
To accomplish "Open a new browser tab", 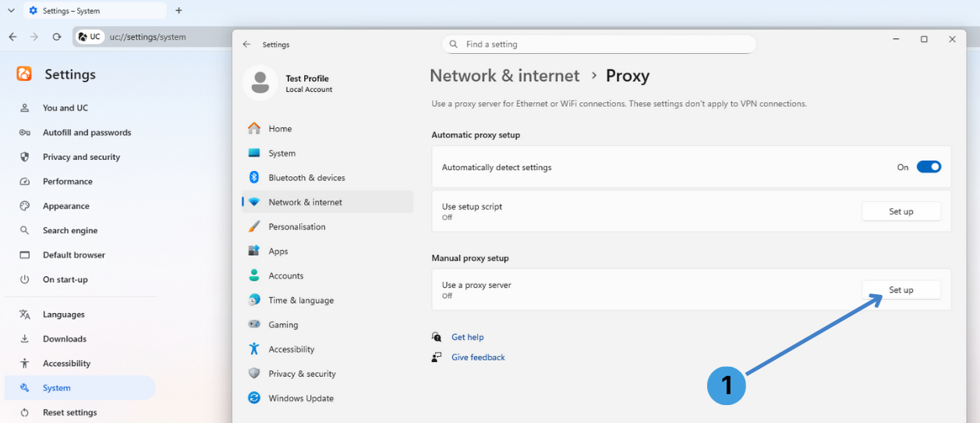I will (x=179, y=11).
